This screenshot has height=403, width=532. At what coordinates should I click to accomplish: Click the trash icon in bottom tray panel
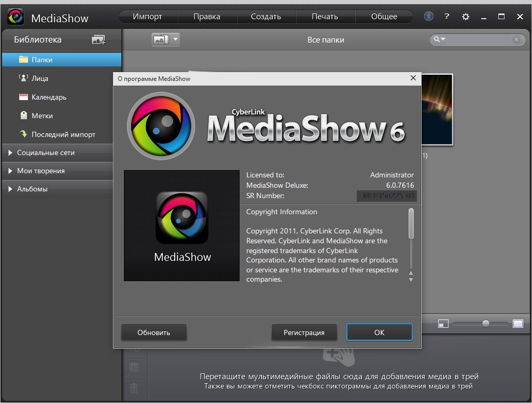click(134, 388)
